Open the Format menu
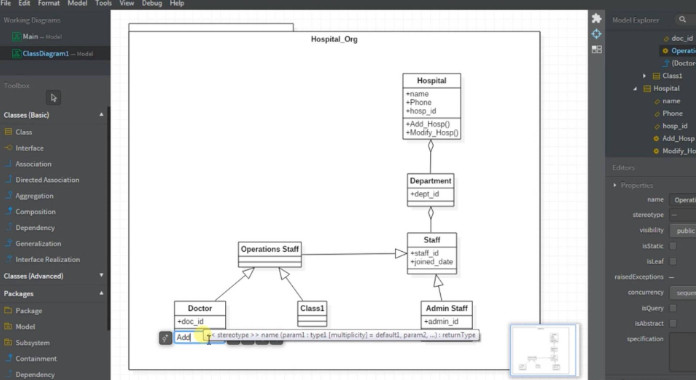Image resolution: width=696 pixels, height=380 pixels. pos(49,3)
